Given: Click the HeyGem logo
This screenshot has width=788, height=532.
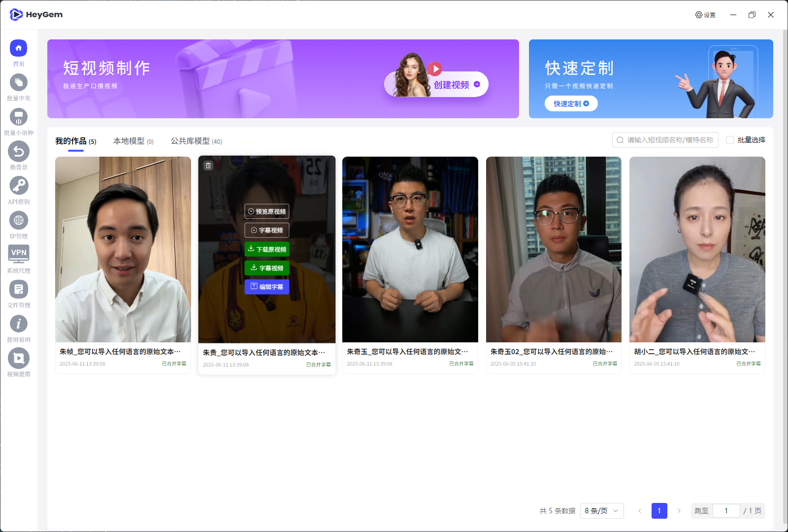Looking at the screenshot, I should coord(36,15).
